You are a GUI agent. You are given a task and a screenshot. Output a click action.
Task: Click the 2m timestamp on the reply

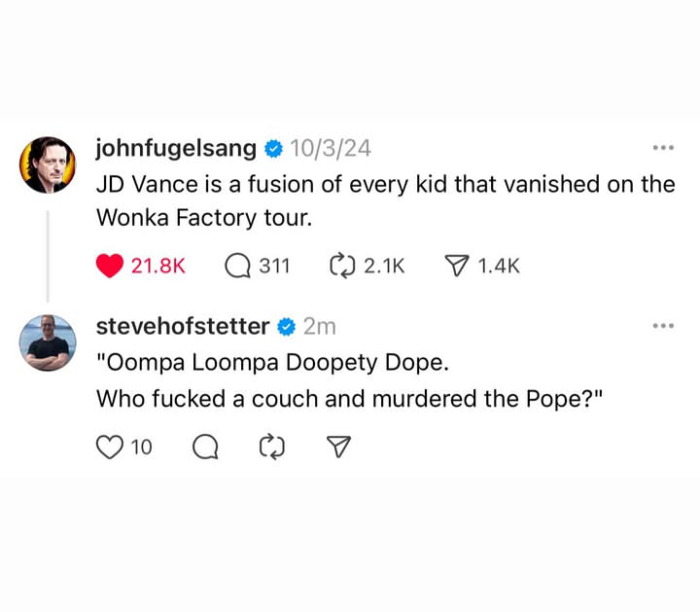[x=319, y=327]
